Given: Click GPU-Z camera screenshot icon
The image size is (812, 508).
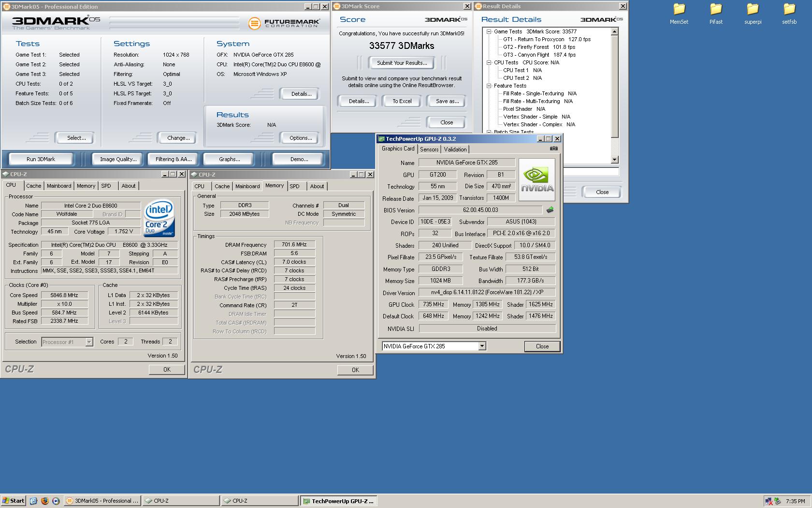Looking at the screenshot, I should pyautogui.click(x=554, y=149).
